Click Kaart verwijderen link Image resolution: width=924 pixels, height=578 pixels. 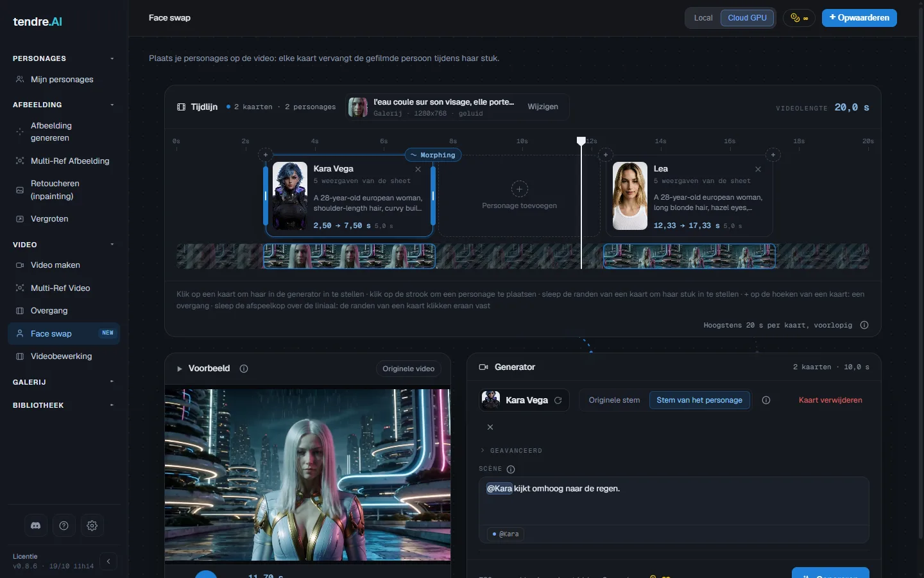[x=830, y=400]
